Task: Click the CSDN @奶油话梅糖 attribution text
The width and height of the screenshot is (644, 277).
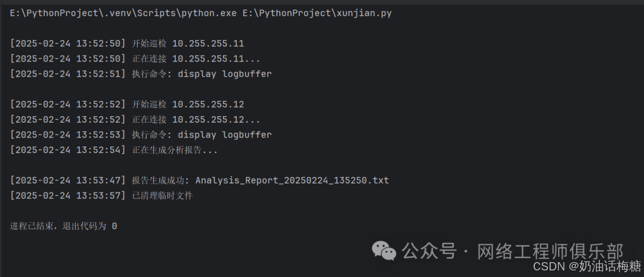Action: [587, 267]
